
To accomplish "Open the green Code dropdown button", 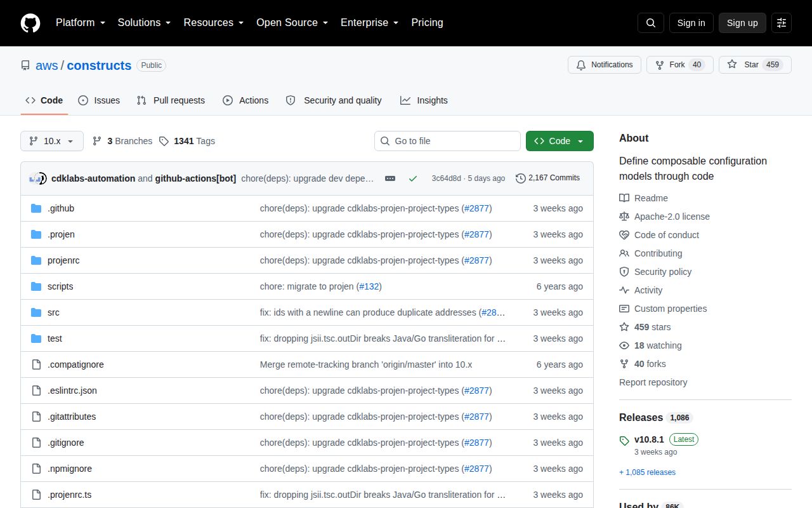I will (560, 141).
